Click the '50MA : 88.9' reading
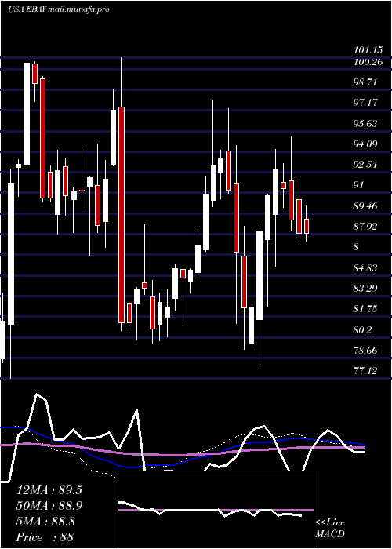The width and height of the screenshot is (392, 549). (49, 506)
